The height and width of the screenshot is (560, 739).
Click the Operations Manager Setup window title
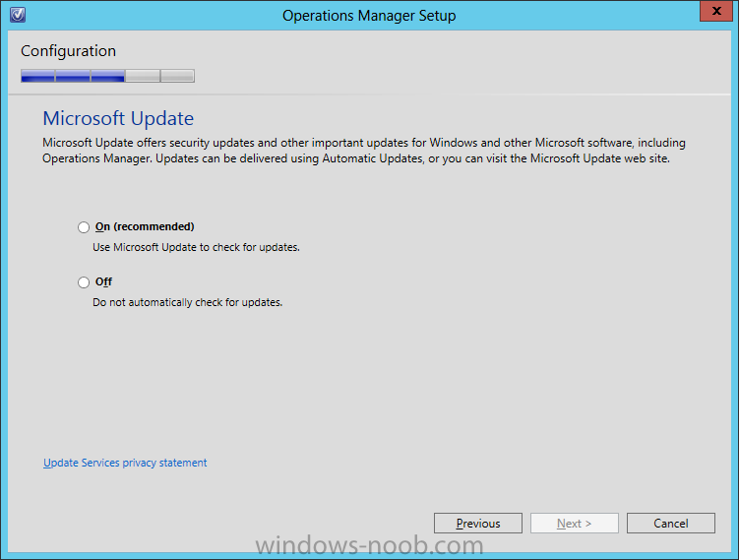pyautogui.click(x=369, y=16)
